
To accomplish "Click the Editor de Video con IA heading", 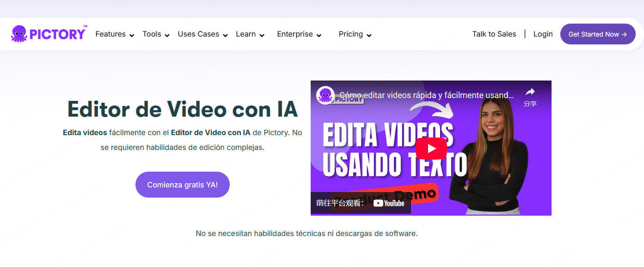I will pyautogui.click(x=183, y=109).
